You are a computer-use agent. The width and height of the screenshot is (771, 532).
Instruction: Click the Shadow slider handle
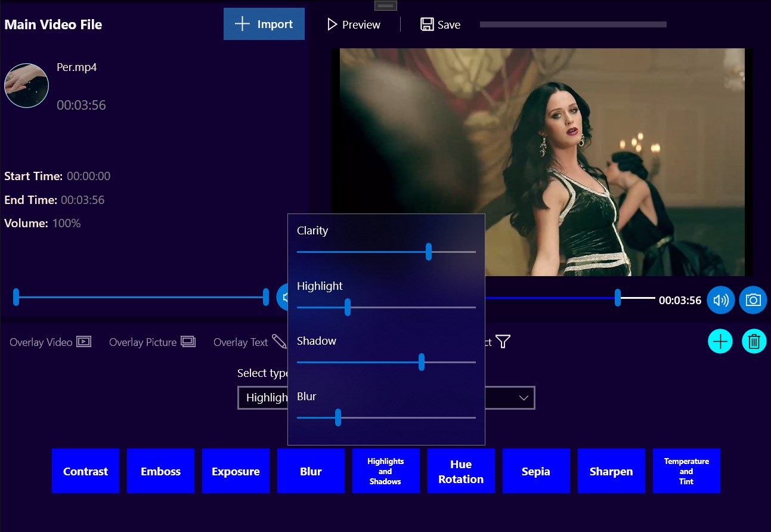tap(422, 362)
